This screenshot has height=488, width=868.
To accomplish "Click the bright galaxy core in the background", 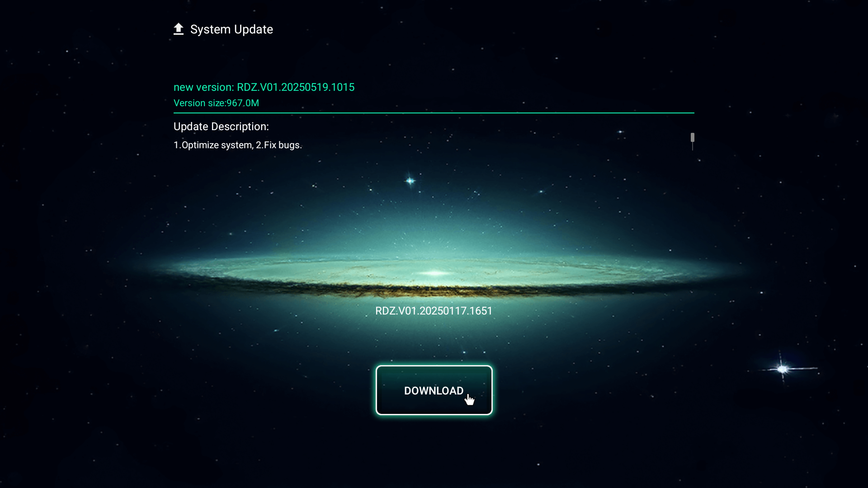I will pos(435,273).
